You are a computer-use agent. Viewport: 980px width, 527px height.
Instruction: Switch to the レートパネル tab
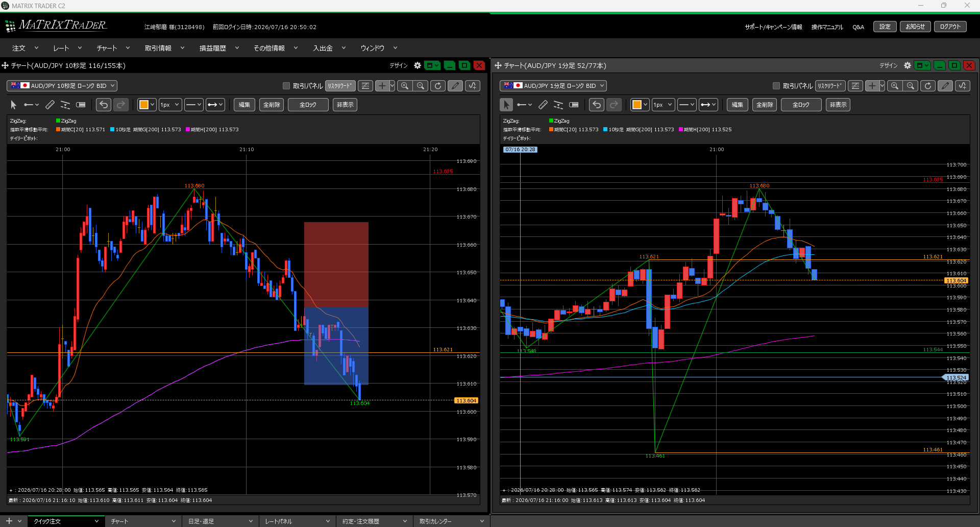(297, 521)
